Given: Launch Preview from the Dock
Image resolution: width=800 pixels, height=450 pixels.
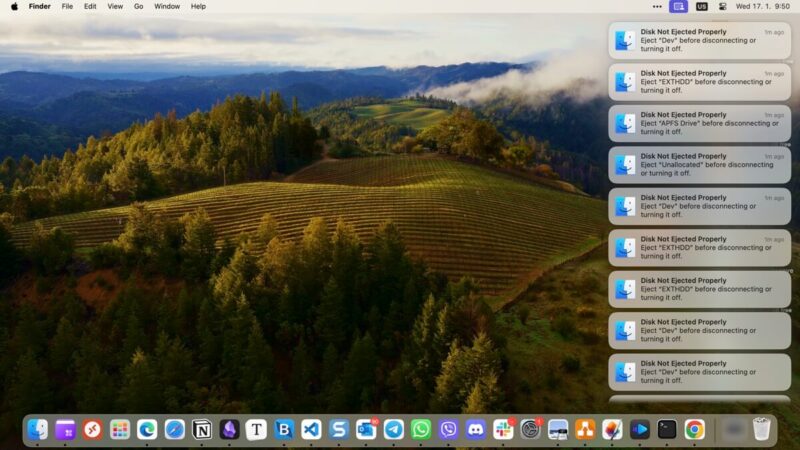Looking at the screenshot, I should point(558,430).
